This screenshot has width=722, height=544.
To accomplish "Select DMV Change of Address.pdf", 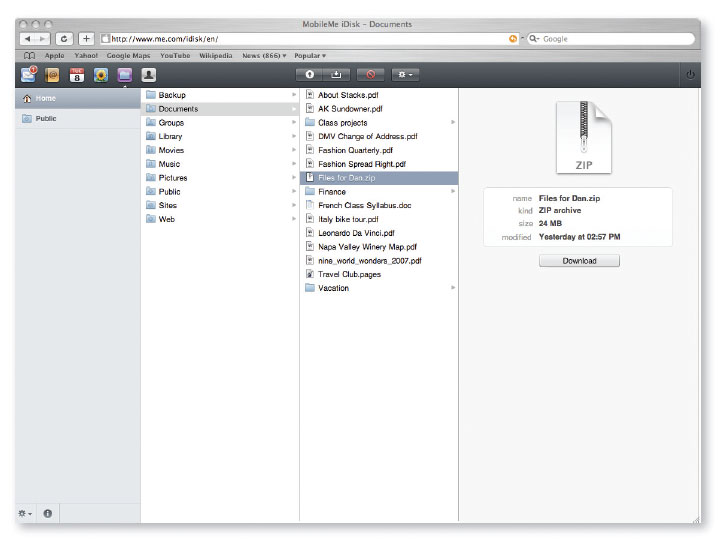I will click(379, 136).
